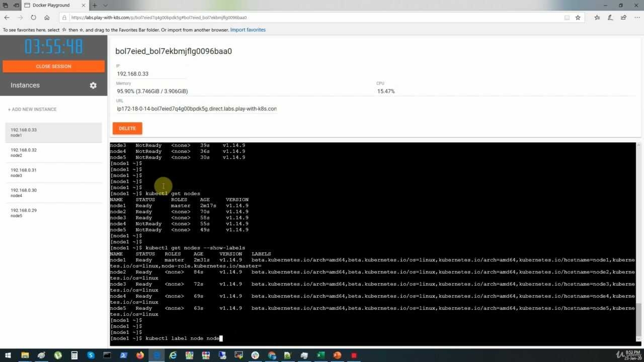Viewport: 644px width, 362px height.
Task: Select the node5 instance
Action: click(53, 213)
